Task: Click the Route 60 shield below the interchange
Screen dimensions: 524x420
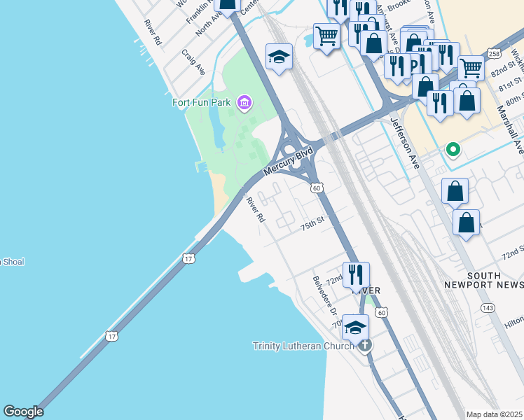Action: click(x=317, y=188)
